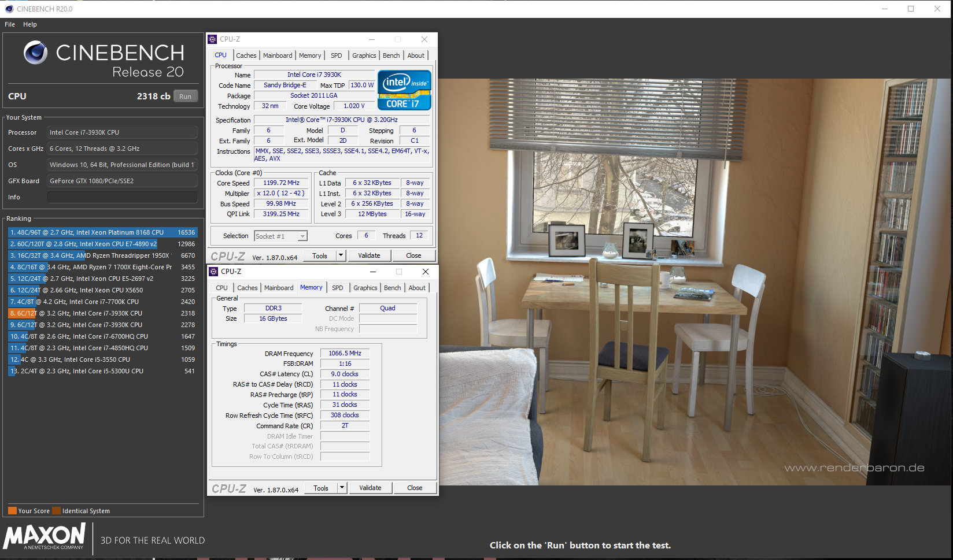Open About tab in the CPU-Z processor window
This screenshot has height=560, width=953.
(x=416, y=55)
